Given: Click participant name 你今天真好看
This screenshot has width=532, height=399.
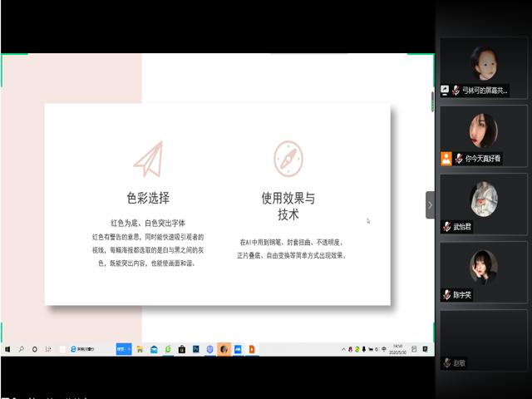Looking at the screenshot, I should pos(483,159).
